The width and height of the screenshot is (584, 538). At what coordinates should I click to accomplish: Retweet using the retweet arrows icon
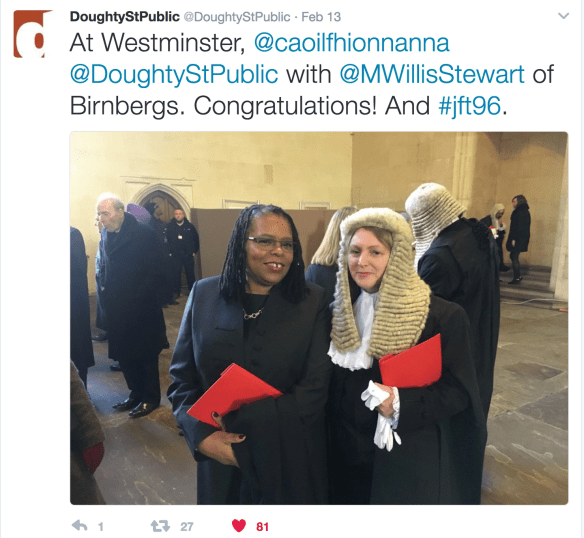(160, 526)
